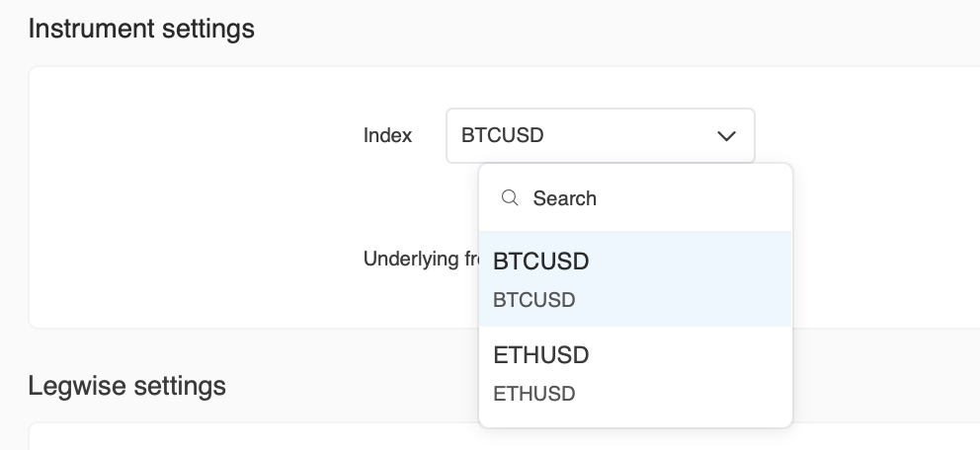Select the BTCUSD option from the list
Image resolution: width=980 pixels, height=450 pixels.
pos(635,279)
